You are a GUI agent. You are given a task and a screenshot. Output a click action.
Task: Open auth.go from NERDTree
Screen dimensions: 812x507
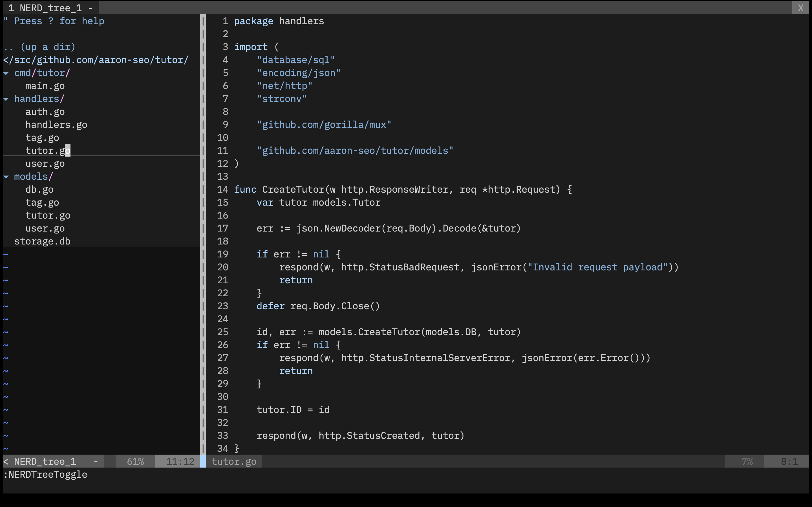coord(45,112)
